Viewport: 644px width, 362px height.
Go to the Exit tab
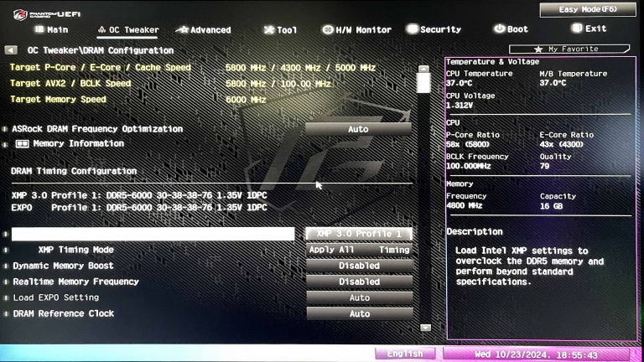pos(589,28)
